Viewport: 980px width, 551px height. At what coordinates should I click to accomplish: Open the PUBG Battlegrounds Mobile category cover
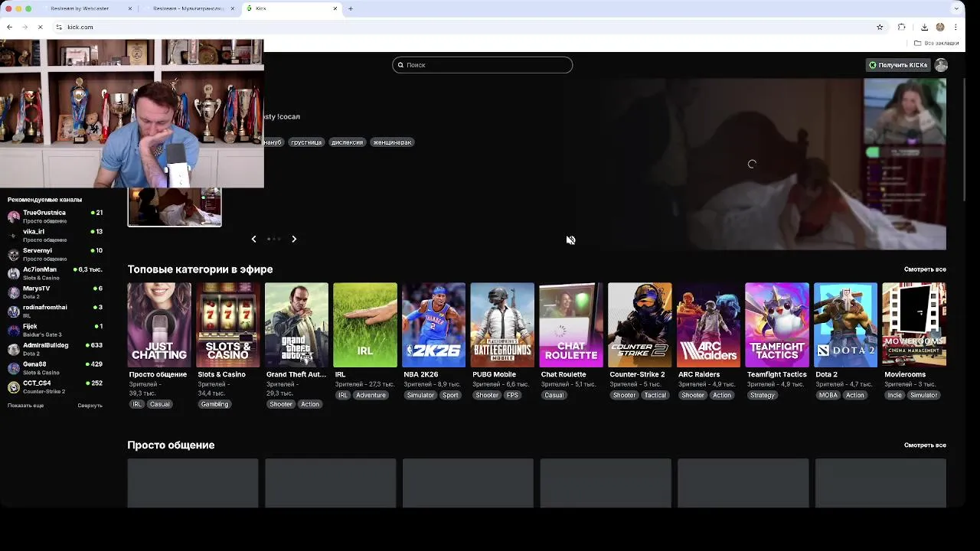tap(502, 325)
